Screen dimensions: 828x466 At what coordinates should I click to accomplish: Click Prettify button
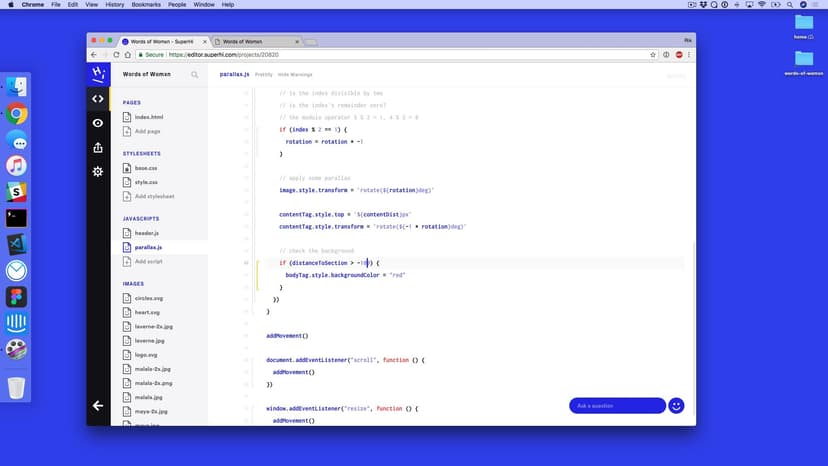pos(264,74)
